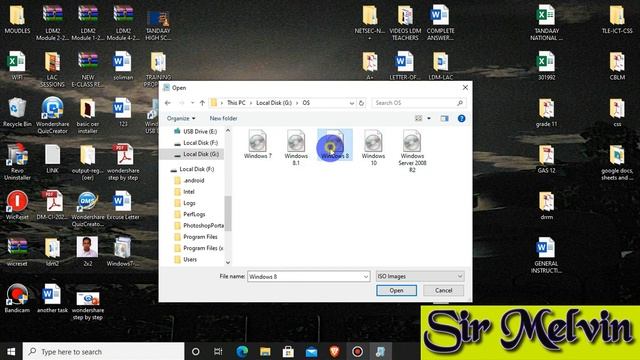
Task: Open Task View from the taskbar
Action: tap(218, 351)
